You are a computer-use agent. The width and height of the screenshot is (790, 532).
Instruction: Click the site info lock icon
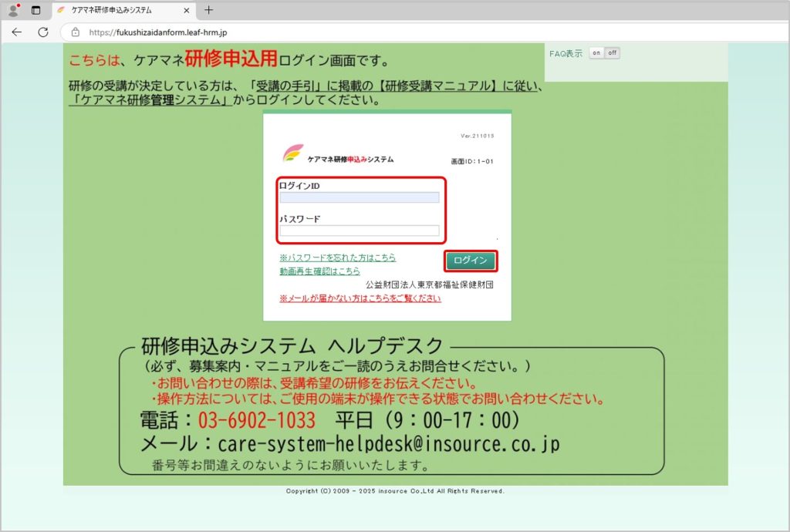tap(76, 32)
